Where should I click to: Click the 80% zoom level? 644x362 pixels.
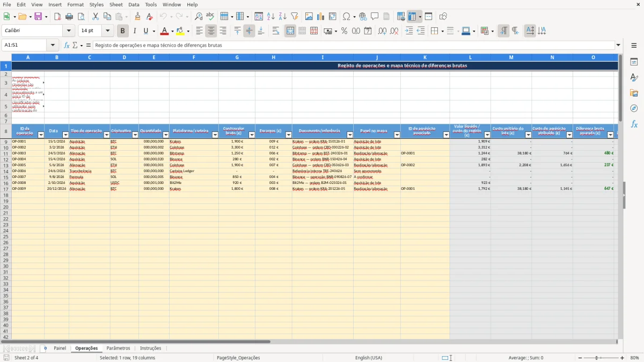(634, 358)
